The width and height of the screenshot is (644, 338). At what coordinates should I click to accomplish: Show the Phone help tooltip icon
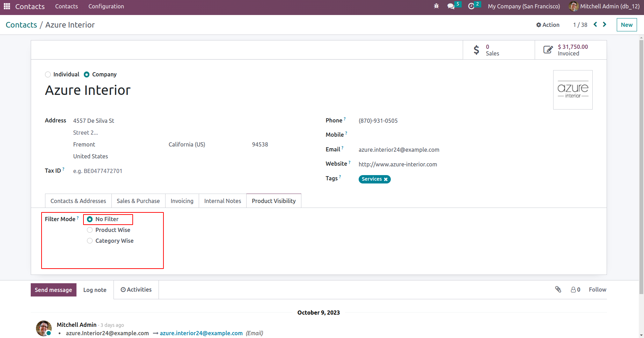(345, 119)
